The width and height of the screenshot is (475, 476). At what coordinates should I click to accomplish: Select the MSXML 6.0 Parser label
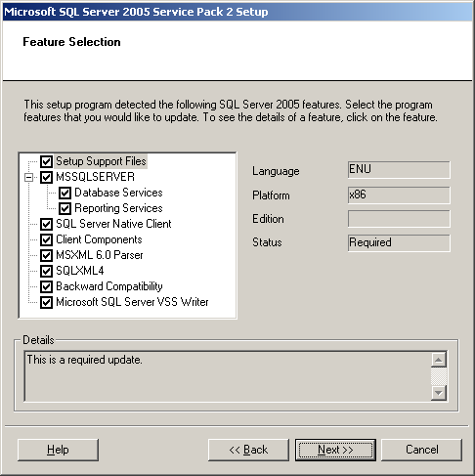[100, 255]
